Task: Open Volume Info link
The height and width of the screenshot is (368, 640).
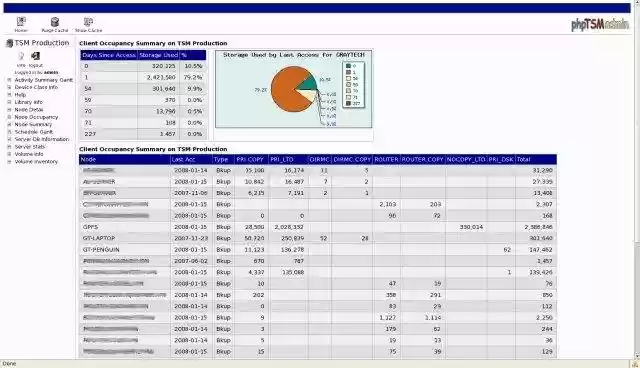Action: tap(29, 154)
